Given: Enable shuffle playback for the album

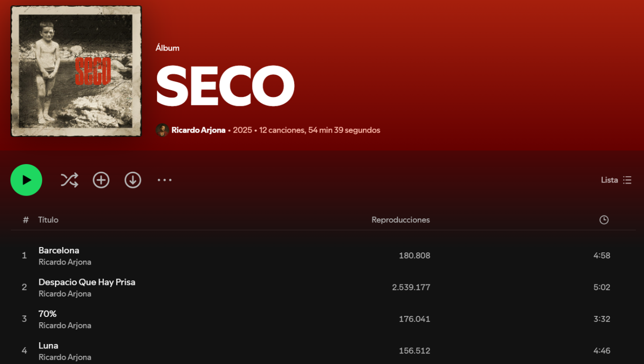Looking at the screenshot, I should [69, 180].
